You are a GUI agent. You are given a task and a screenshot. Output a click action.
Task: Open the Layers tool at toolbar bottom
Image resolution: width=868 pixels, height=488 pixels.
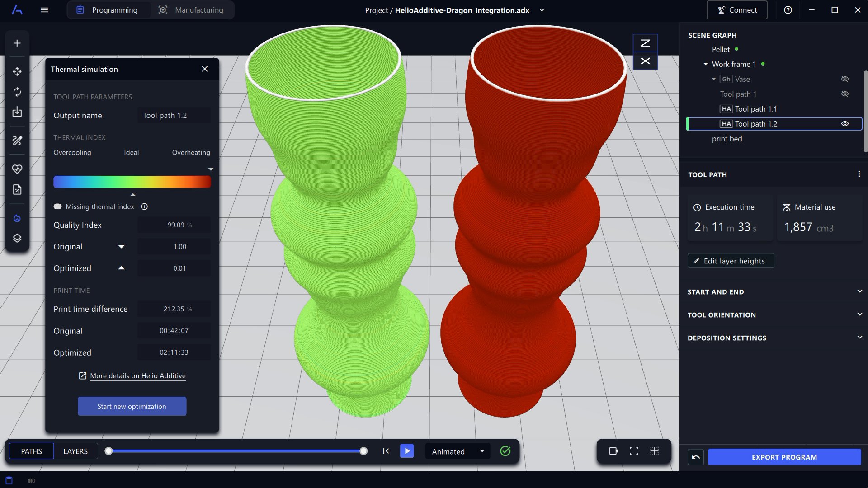[x=17, y=238]
